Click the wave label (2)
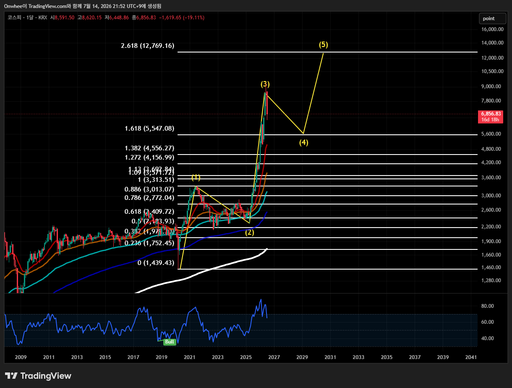512x388 pixels. [249, 233]
